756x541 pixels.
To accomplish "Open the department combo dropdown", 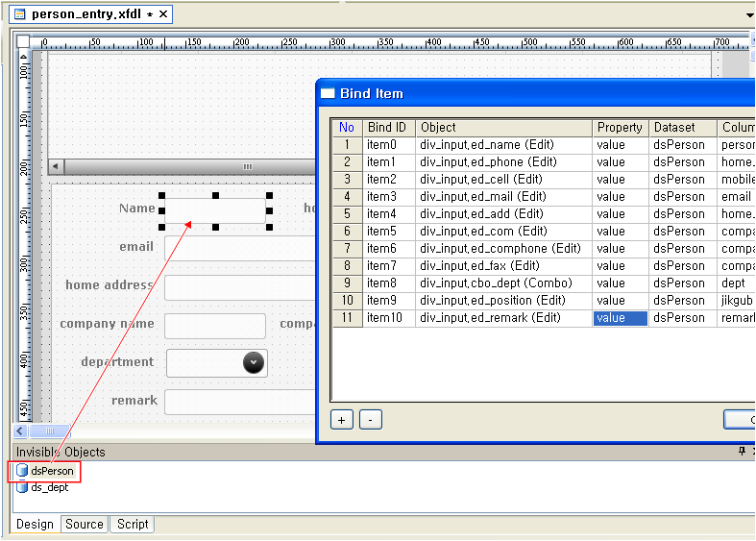I will coord(254,362).
